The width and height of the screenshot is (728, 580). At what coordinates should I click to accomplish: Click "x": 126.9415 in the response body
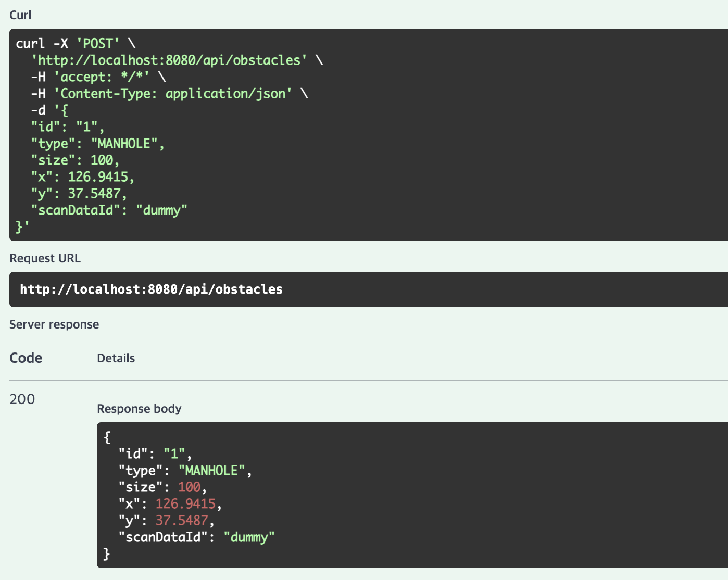170,504
